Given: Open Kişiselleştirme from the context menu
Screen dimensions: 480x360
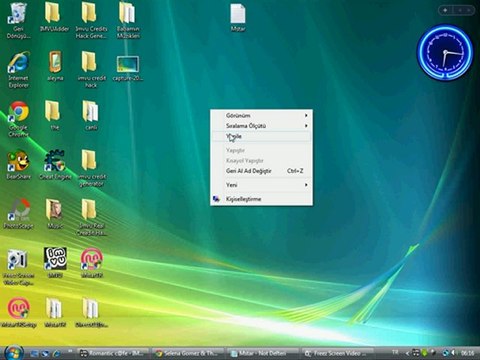Looking at the screenshot, I should [x=261, y=199].
